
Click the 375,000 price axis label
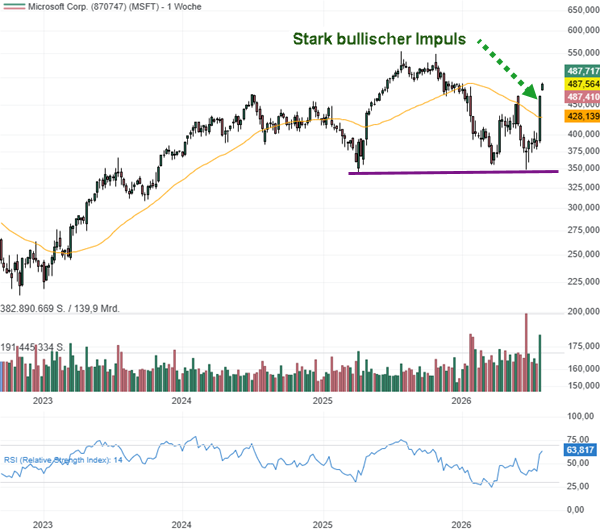tap(584, 151)
